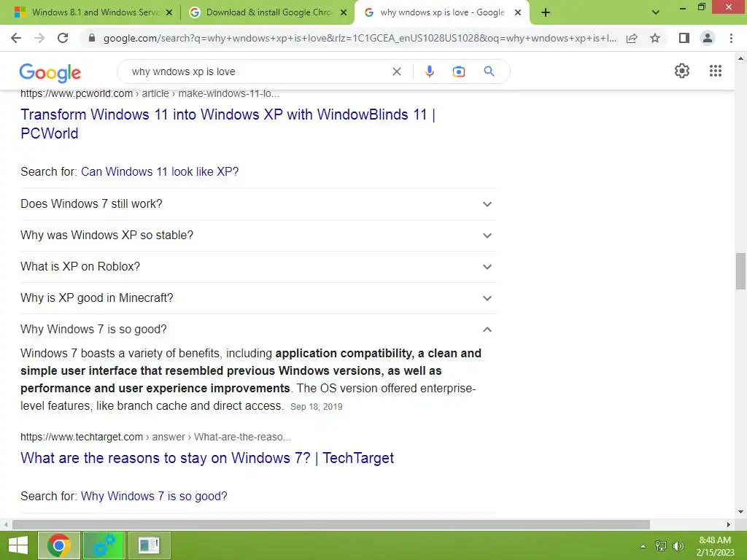The image size is (747, 560).
Task: Open Transform Windows 11 into Windows XP result
Action: 228,124
